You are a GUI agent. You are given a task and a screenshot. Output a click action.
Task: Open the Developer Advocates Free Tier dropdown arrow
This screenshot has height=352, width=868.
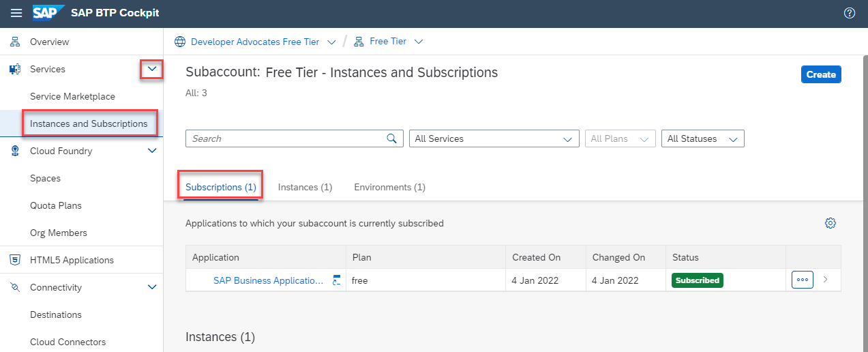click(331, 42)
